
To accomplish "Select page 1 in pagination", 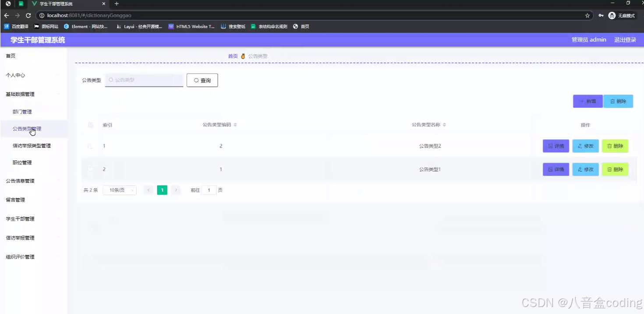I will tap(162, 190).
